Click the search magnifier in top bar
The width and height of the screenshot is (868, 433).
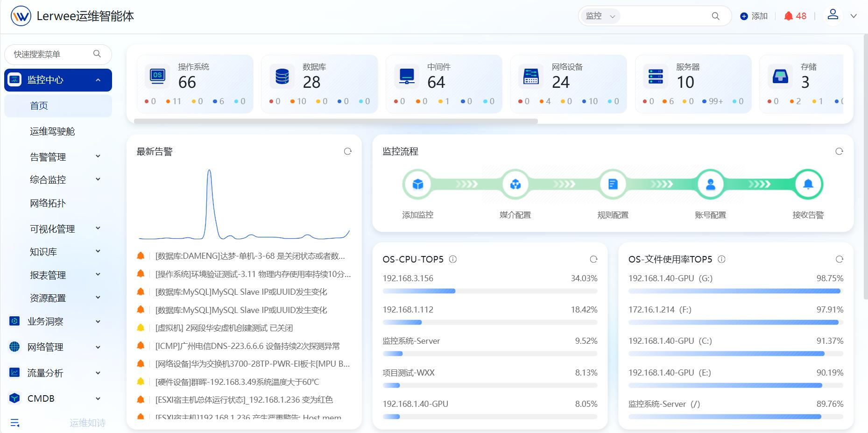pos(715,16)
